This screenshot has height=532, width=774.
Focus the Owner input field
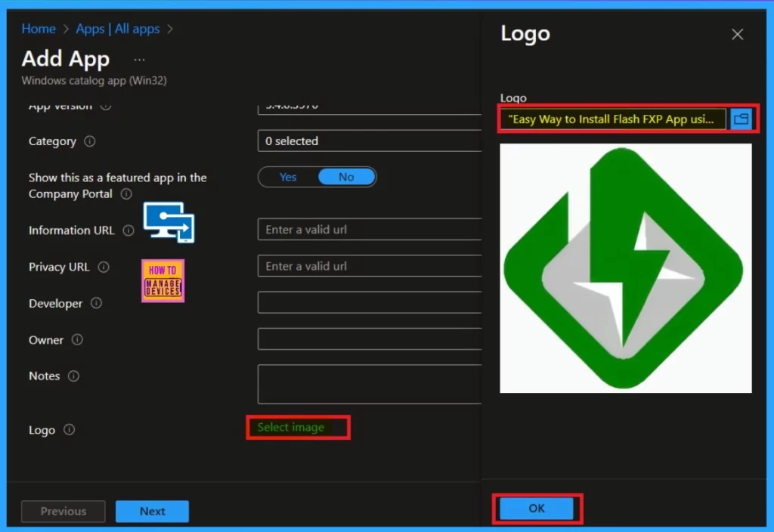pyautogui.click(x=369, y=339)
